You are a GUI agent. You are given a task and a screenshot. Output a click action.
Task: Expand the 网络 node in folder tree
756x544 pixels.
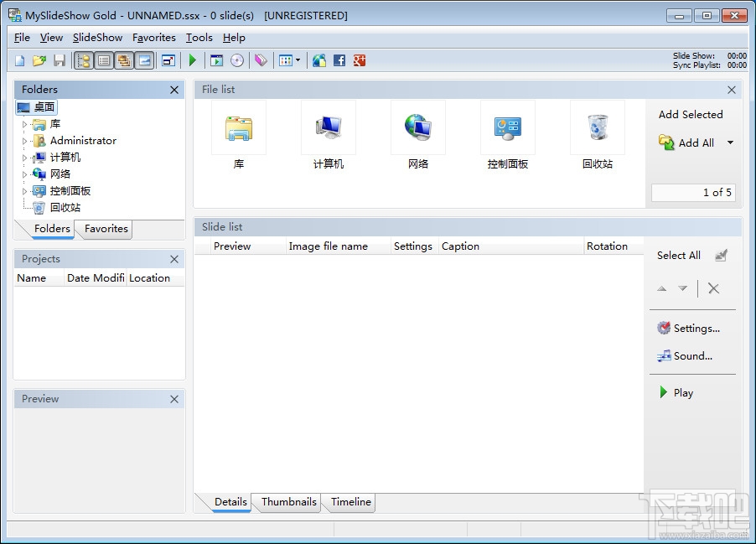(x=24, y=174)
